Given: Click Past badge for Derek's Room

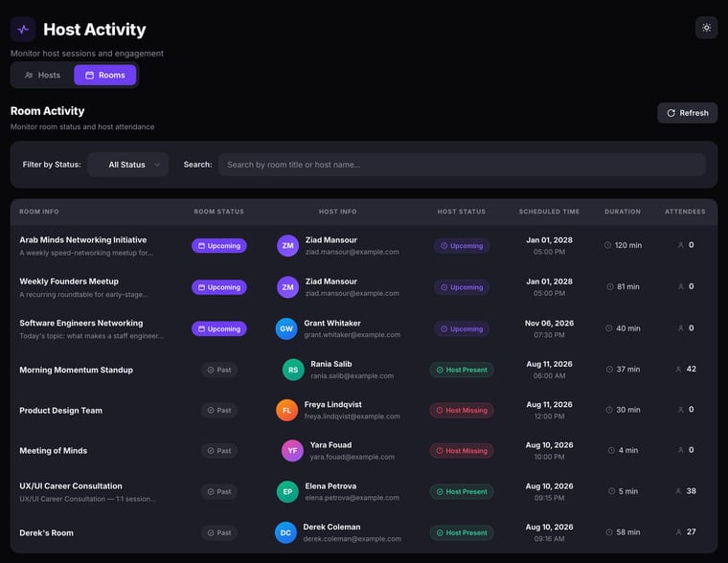Looking at the screenshot, I should point(219,532).
